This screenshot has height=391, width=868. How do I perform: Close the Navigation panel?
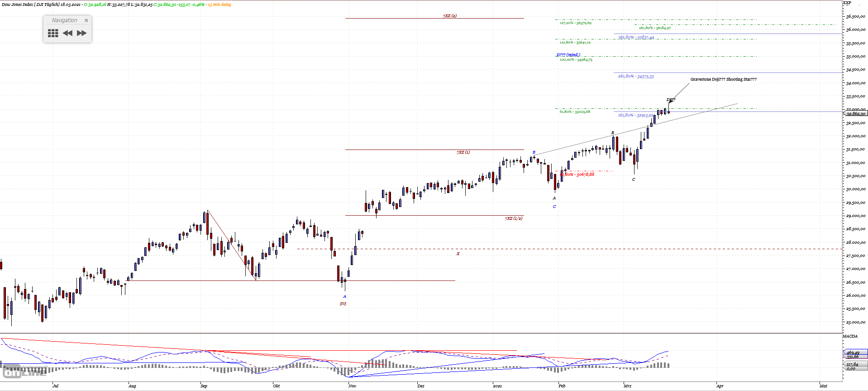pyautogui.click(x=86, y=20)
